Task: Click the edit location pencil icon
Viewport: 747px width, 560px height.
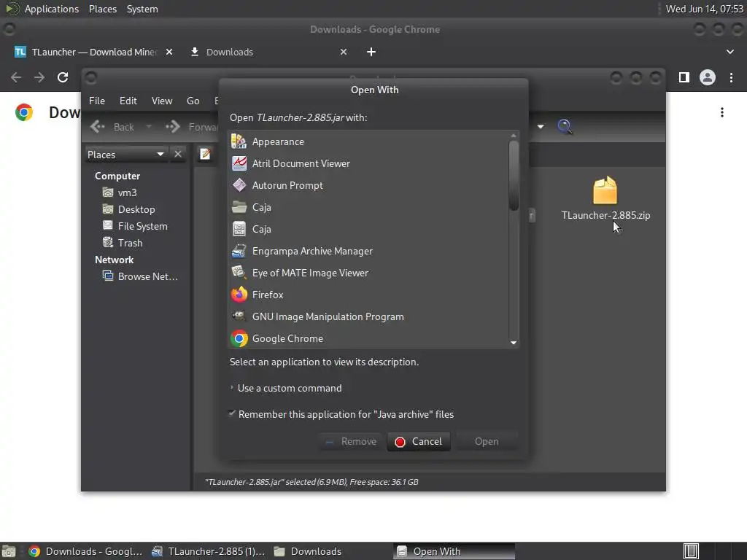Action: point(205,155)
